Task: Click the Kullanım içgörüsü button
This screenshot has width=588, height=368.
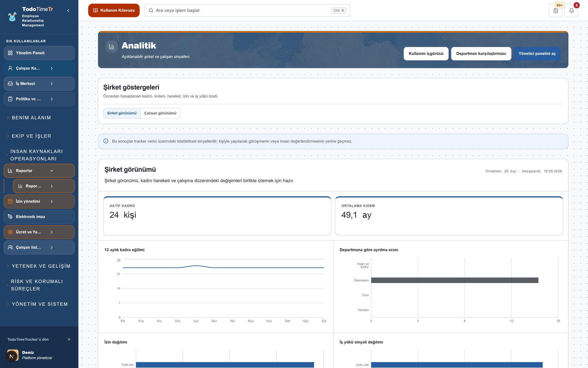Action: (x=426, y=54)
